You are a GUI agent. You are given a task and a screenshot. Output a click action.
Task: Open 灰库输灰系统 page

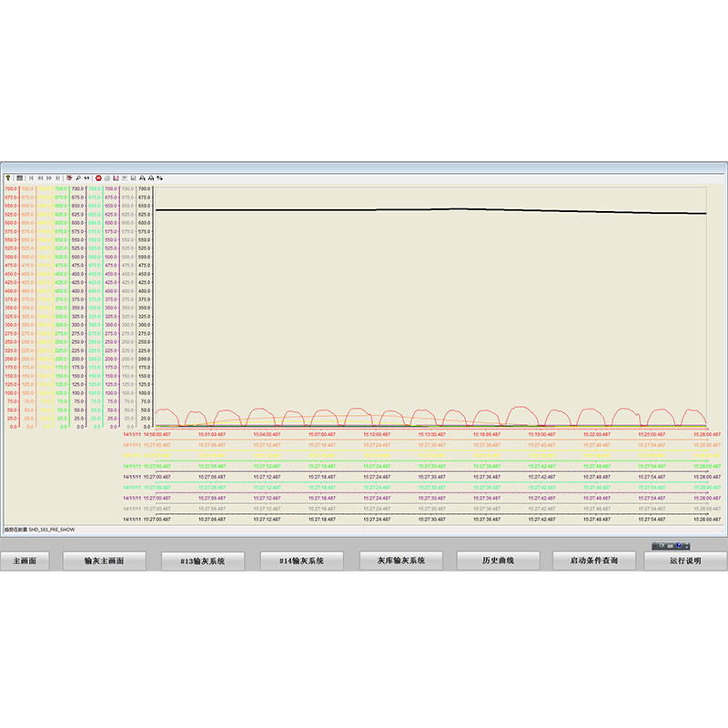(399, 561)
